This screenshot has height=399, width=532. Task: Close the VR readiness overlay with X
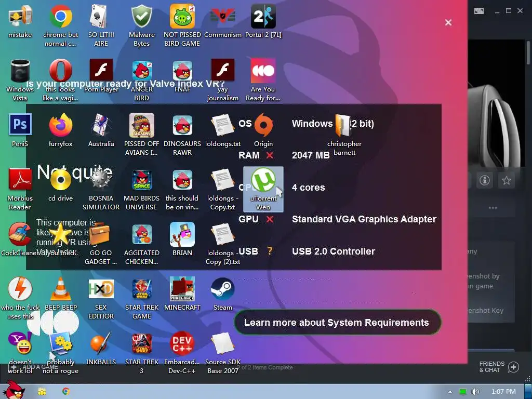click(448, 22)
